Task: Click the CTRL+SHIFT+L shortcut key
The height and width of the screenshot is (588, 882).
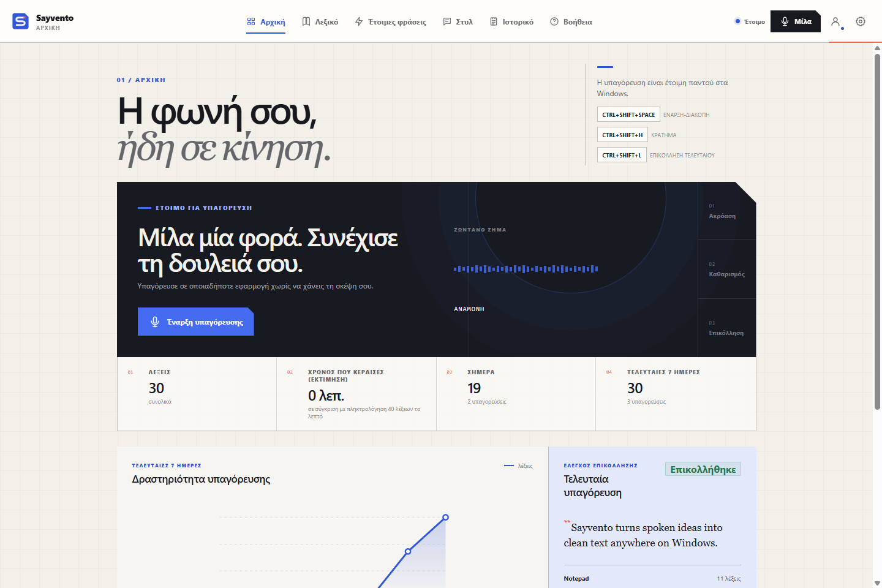Action: (x=622, y=155)
